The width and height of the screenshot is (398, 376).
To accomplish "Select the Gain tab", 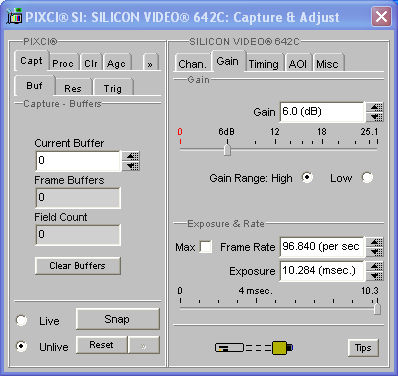I will coord(228,61).
